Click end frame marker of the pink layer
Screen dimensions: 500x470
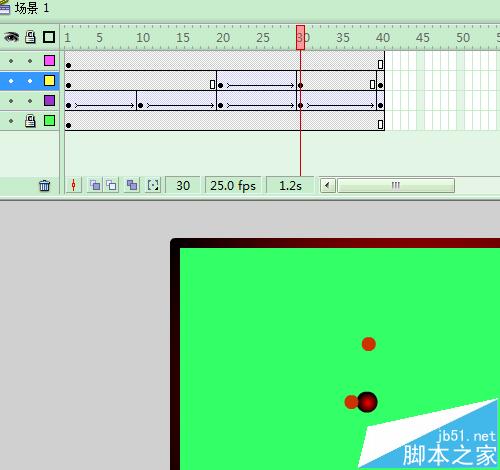point(380,64)
